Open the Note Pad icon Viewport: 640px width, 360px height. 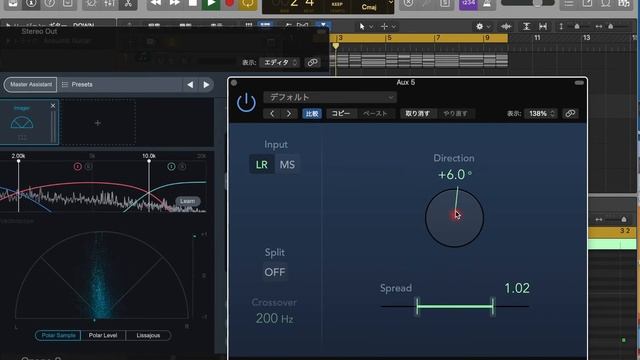(587, 4)
